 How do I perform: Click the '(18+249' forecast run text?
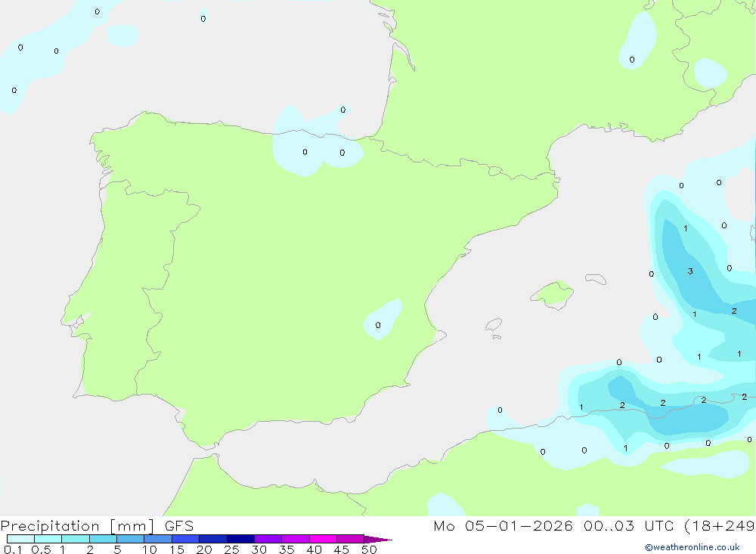[x=720, y=526]
